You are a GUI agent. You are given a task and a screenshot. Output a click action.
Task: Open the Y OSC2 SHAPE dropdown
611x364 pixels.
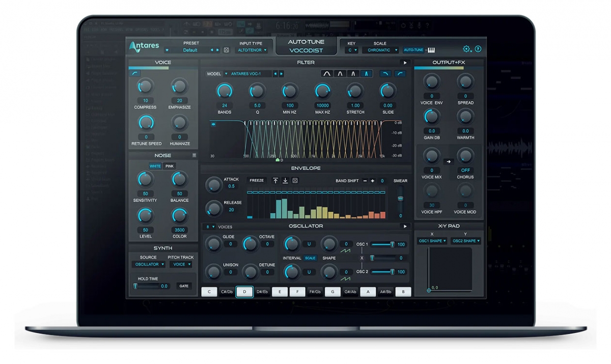point(465,241)
